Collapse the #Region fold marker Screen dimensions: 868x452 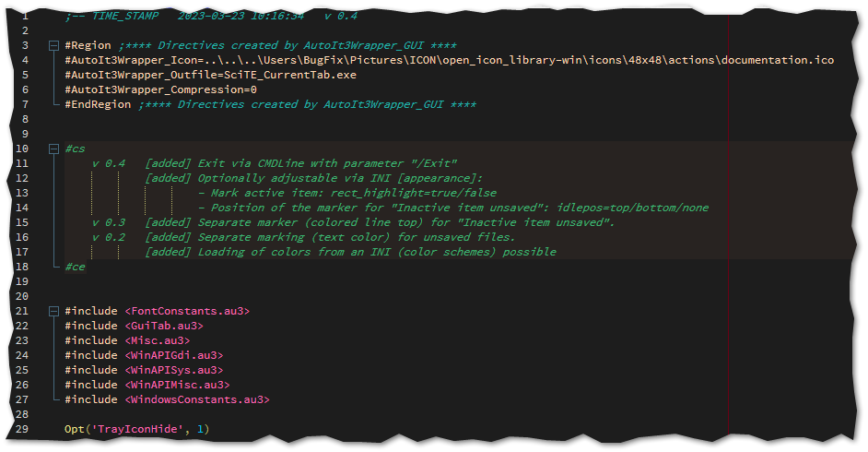coord(53,45)
